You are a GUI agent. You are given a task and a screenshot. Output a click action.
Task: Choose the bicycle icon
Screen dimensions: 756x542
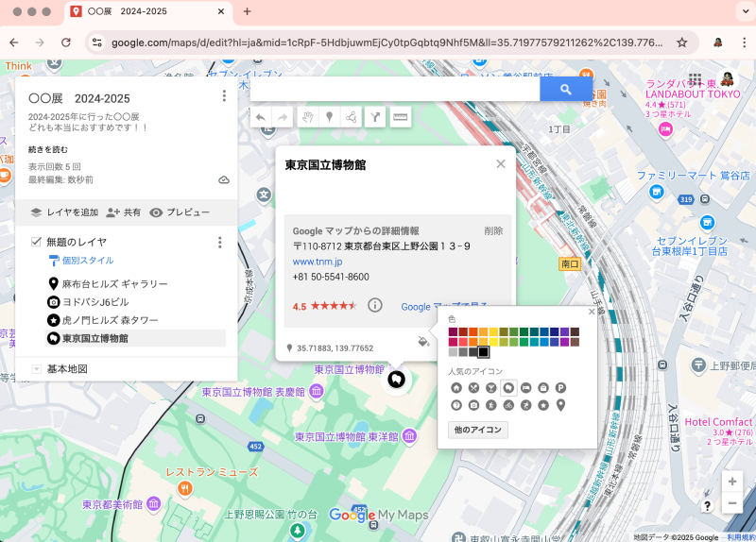[x=508, y=405]
